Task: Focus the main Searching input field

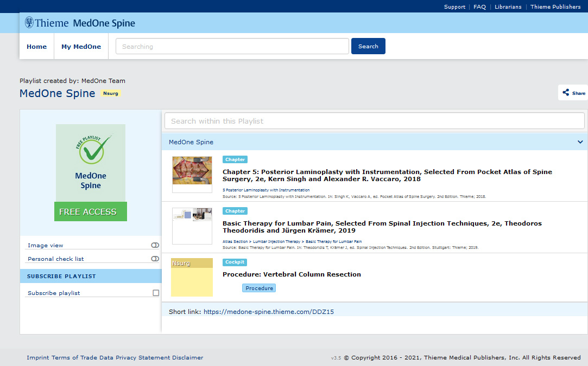Action: pyautogui.click(x=232, y=46)
